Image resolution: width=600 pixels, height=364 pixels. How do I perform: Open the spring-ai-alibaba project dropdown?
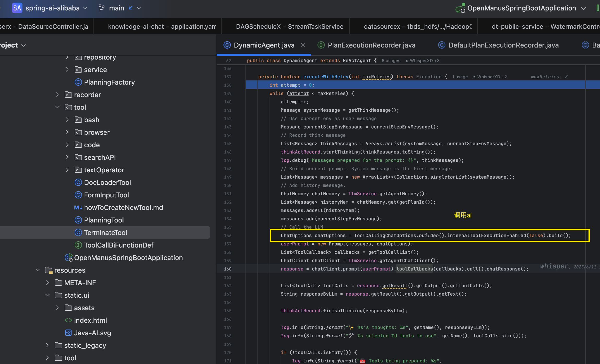(85, 8)
